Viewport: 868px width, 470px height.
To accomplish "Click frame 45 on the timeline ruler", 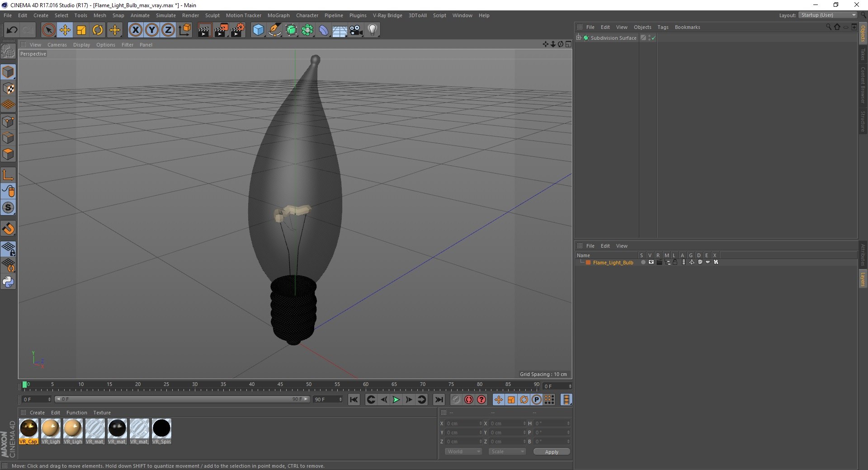I will coord(280,385).
